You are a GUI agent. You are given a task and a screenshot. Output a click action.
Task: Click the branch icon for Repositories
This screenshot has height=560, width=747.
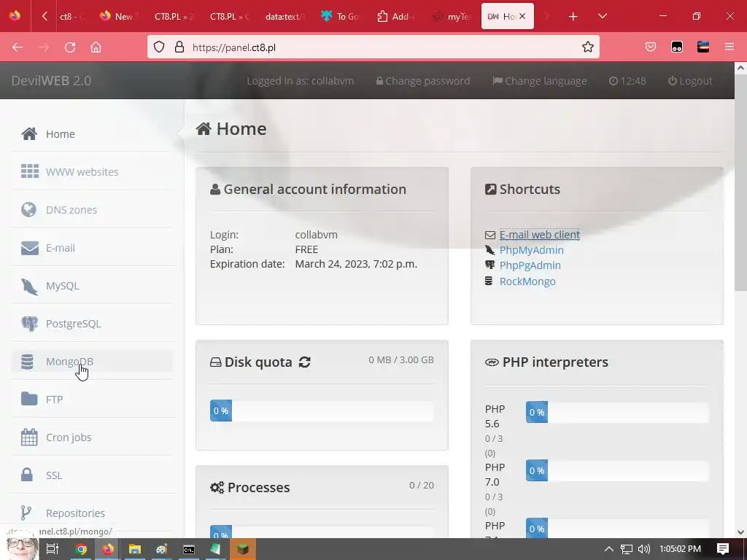point(26,513)
